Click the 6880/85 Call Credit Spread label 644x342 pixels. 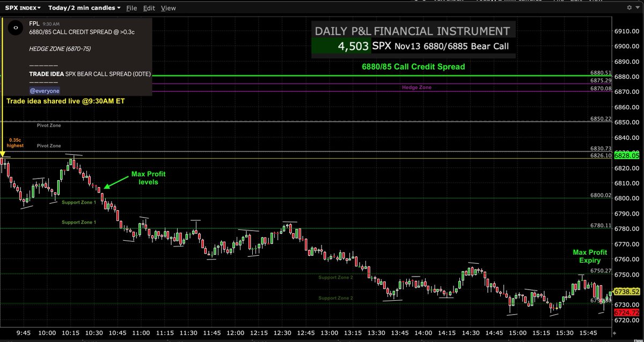(412, 66)
